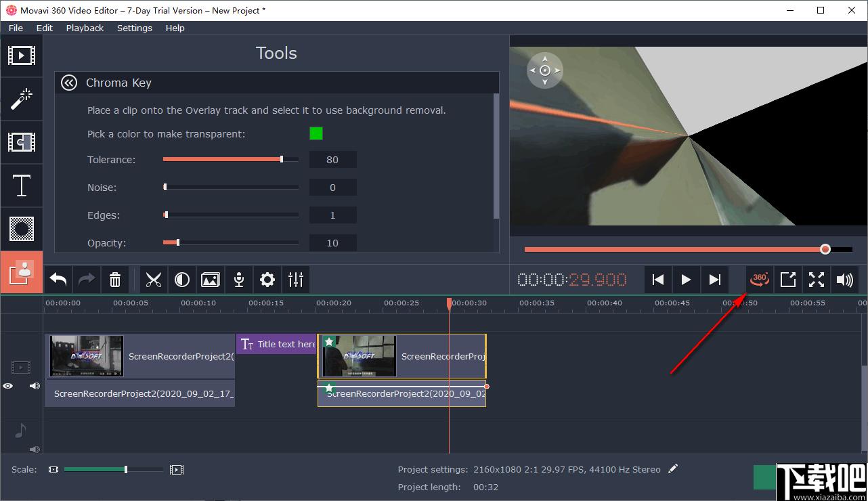The height and width of the screenshot is (501, 868).
Task: Open the Import media tab
Action: [21, 56]
